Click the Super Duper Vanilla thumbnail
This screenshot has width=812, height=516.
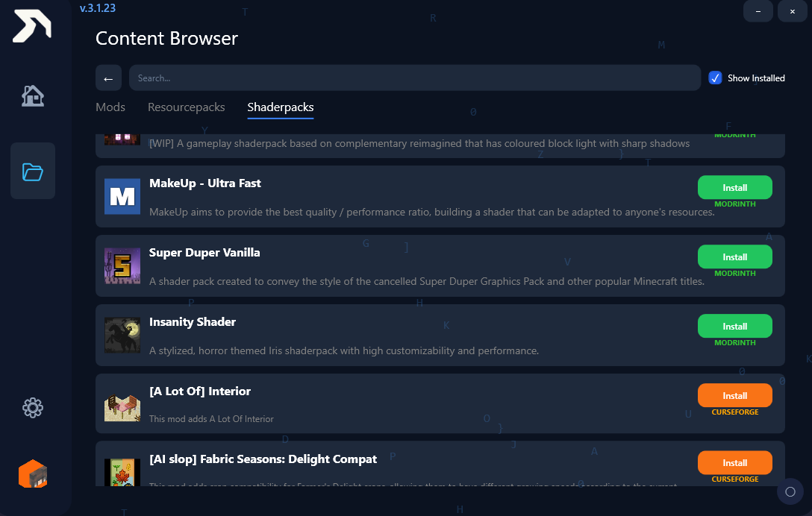[122, 266]
